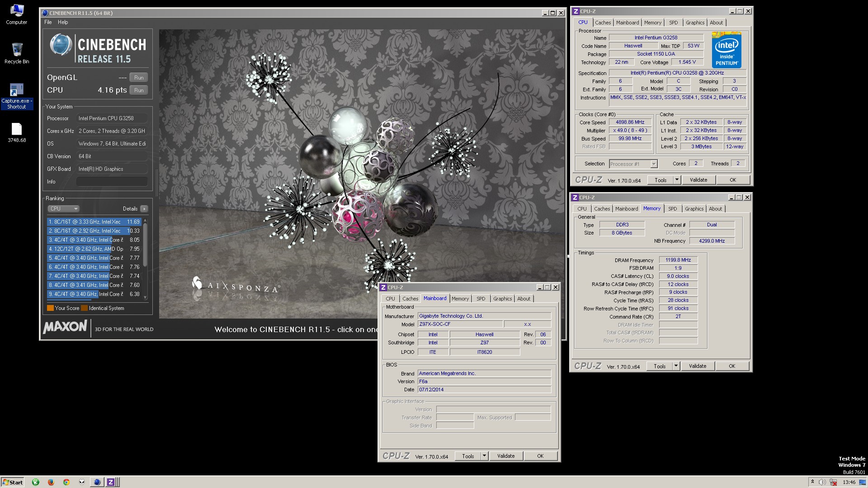This screenshot has height=488, width=868.
Task: Select ranking entry 12C/12T @ 2.62 GHz AMD
Action: click(94, 249)
